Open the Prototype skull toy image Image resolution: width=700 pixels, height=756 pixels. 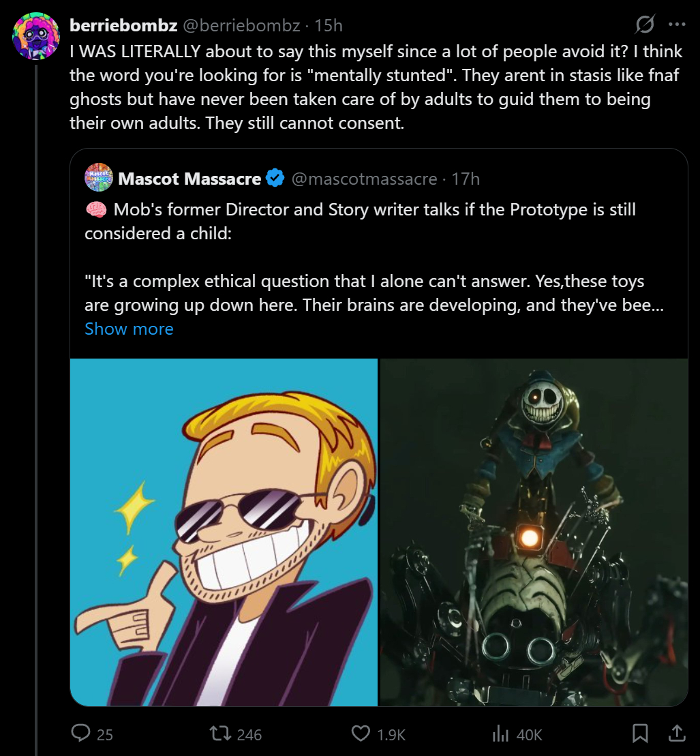click(534, 532)
